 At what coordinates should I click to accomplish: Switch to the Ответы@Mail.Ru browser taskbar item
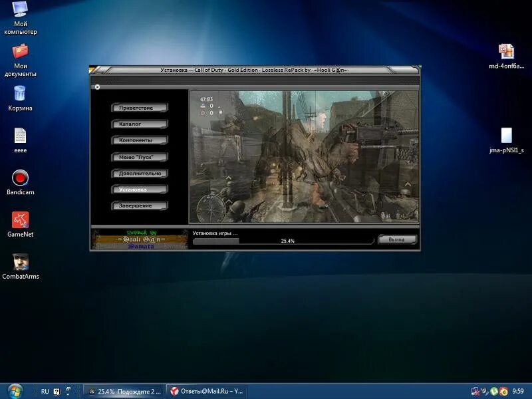pos(207,392)
